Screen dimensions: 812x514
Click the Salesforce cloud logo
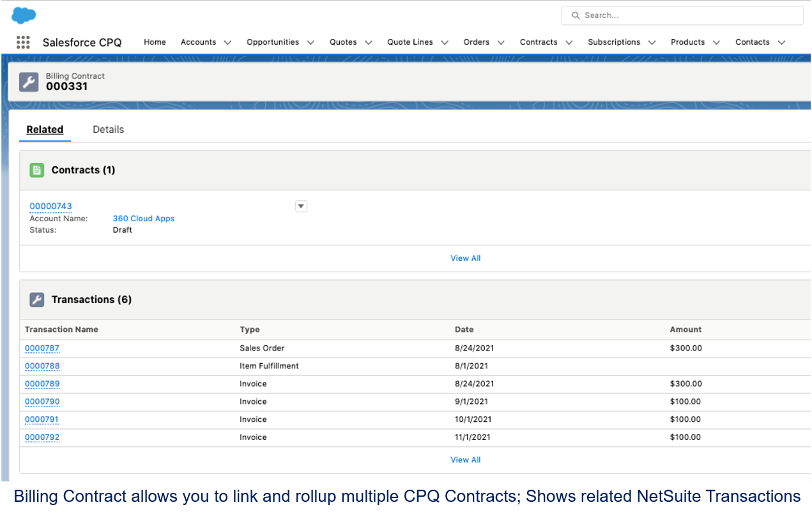coord(24,15)
